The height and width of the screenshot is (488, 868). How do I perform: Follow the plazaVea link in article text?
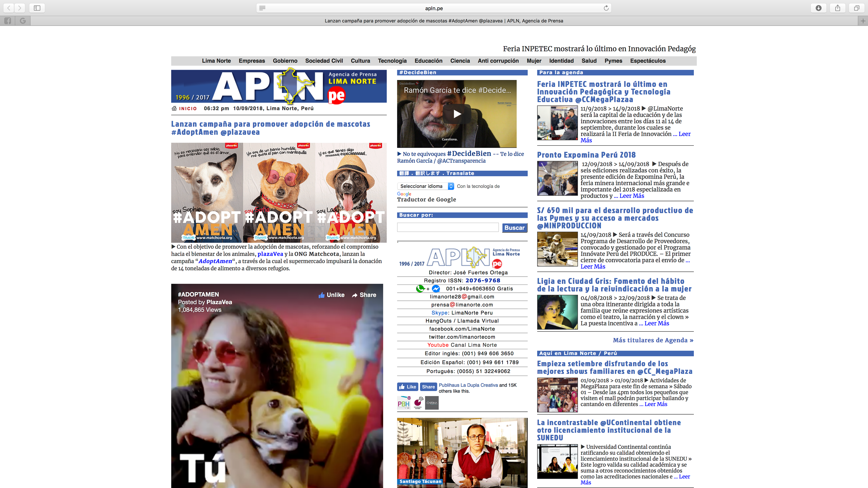pyautogui.click(x=270, y=254)
